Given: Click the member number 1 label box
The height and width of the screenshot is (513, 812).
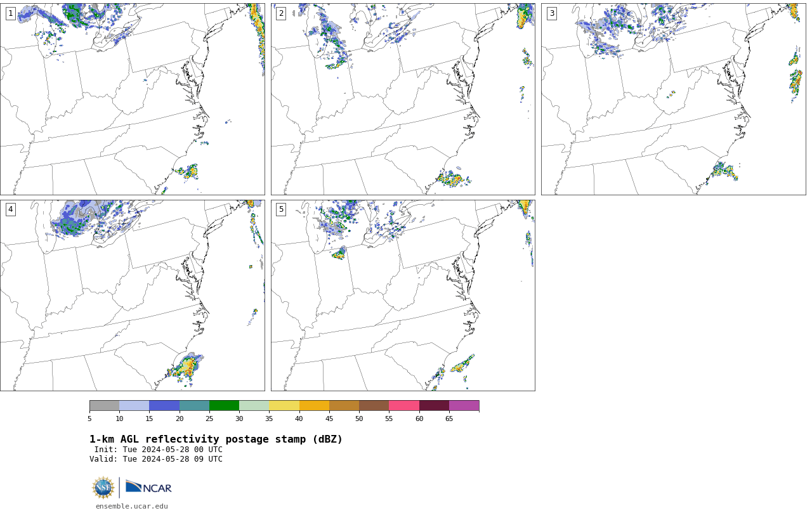Looking at the screenshot, I should (10, 13).
